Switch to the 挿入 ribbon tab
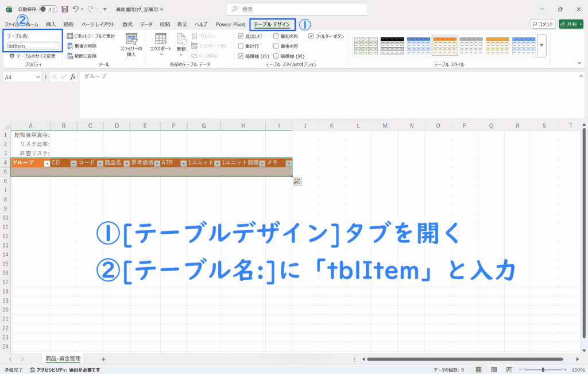Image resolution: width=588 pixels, height=374 pixels. [x=51, y=25]
